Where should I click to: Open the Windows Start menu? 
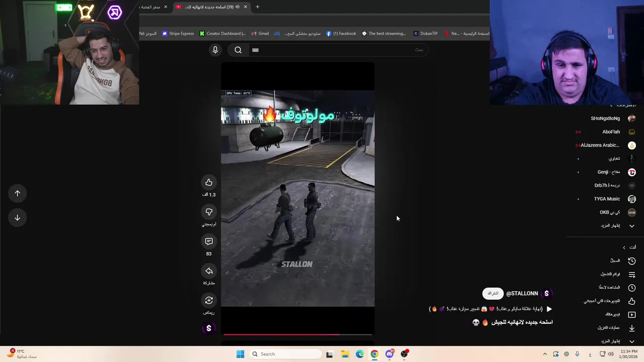(240, 354)
